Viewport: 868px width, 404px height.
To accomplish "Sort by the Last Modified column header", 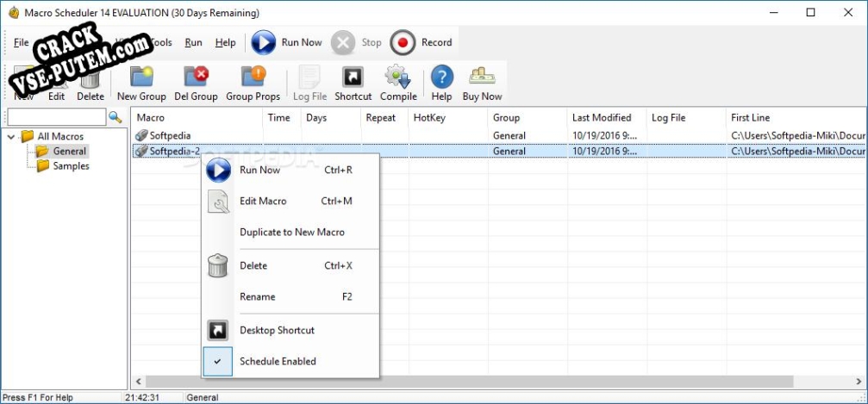I will pyautogui.click(x=608, y=118).
